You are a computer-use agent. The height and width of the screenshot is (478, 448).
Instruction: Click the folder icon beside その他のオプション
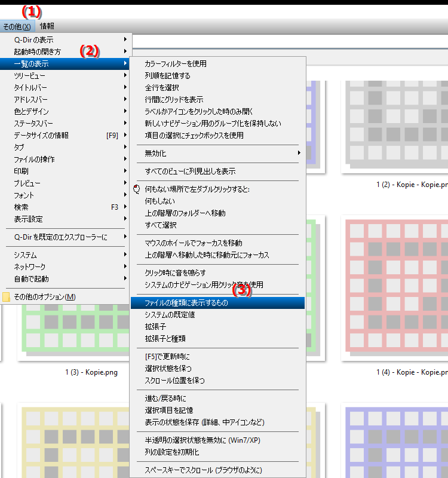(x=6, y=297)
